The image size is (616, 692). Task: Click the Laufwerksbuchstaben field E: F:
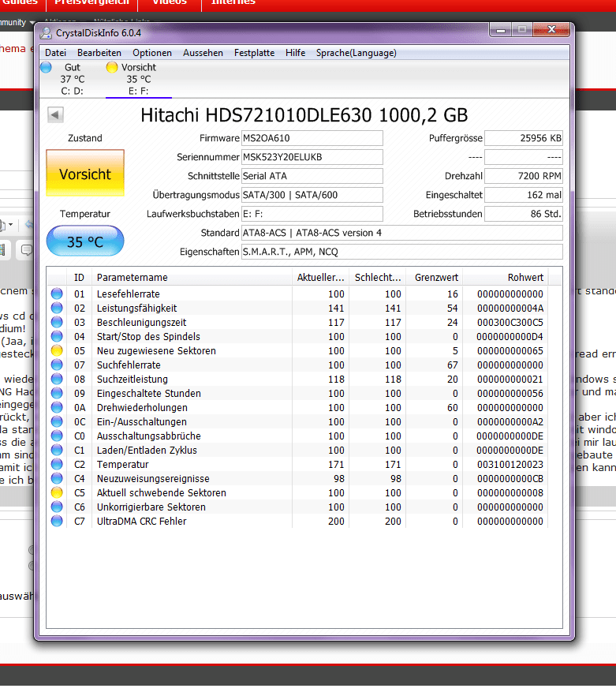312,214
